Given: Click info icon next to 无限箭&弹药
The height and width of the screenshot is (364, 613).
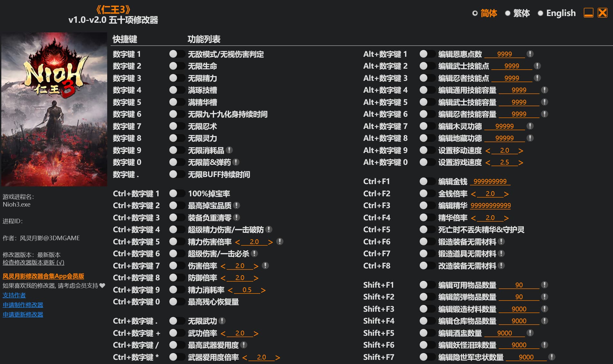Looking at the screenshot, I should click(x=236, y=162).
